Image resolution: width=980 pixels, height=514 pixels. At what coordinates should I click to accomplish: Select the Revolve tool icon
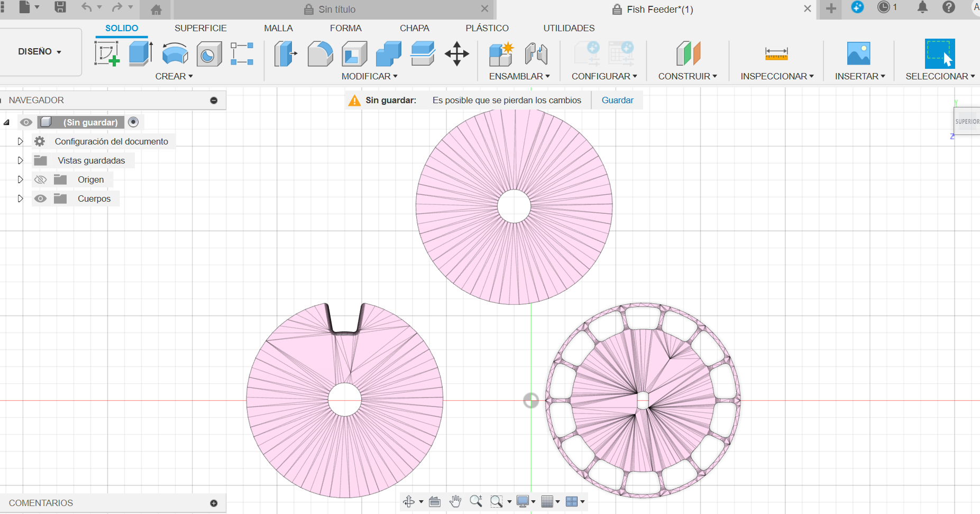[x=175, y=54]
